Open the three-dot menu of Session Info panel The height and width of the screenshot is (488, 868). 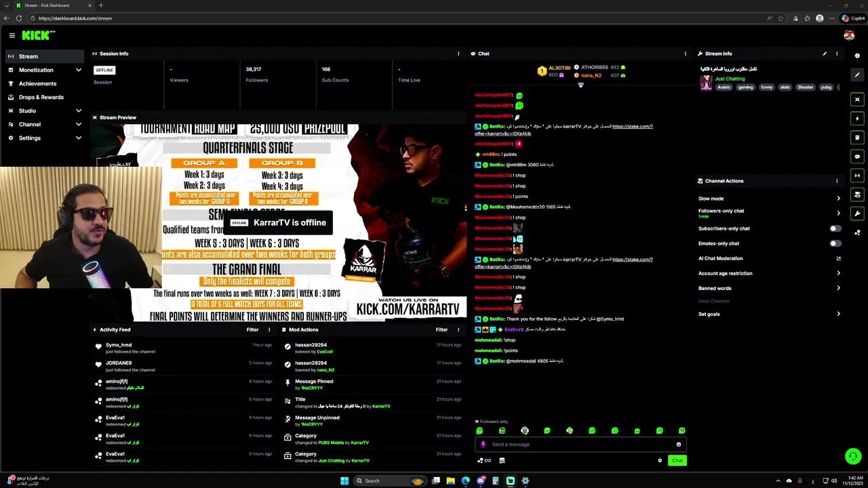pyautogui.click(x=458, y=54)
